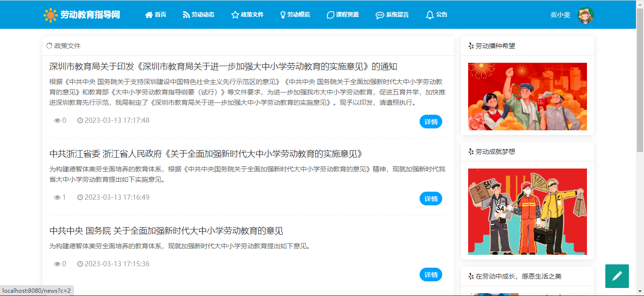Open the 劳动成就梦想 delivery workers image
This screenshot has width=644, height=296.
(x=528, y=211)
